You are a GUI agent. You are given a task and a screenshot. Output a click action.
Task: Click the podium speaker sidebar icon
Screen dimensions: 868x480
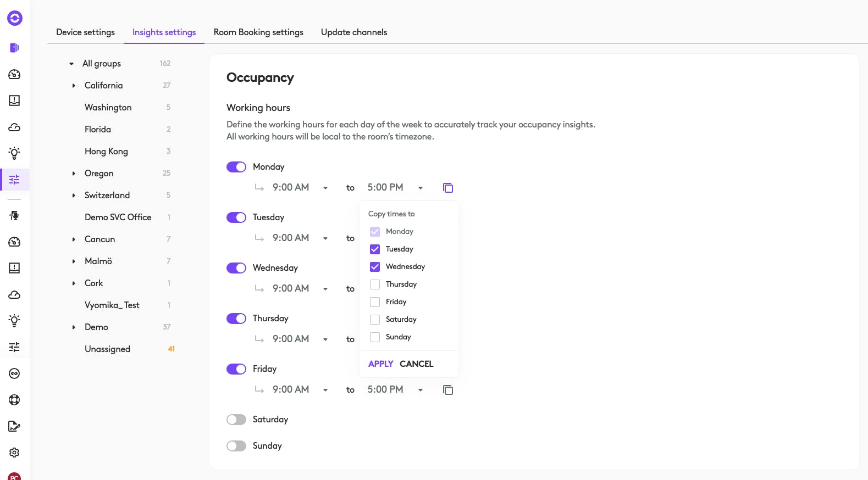coord(15,215)
